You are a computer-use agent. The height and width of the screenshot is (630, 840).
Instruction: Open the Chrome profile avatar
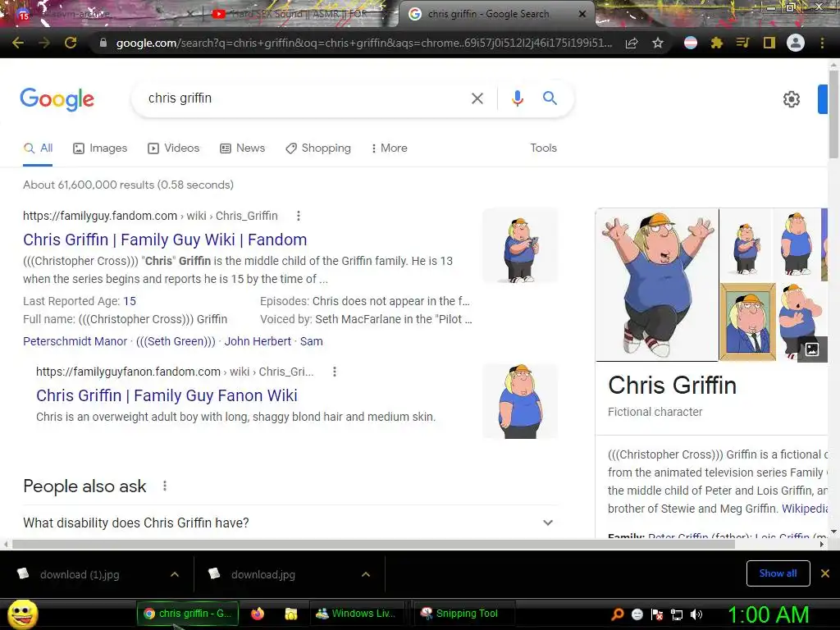coord(796,43)
